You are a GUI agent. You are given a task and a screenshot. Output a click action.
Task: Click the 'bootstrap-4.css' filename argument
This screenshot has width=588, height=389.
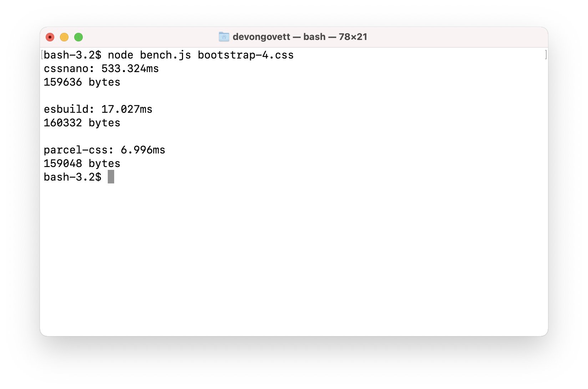[x=246, y=55]
